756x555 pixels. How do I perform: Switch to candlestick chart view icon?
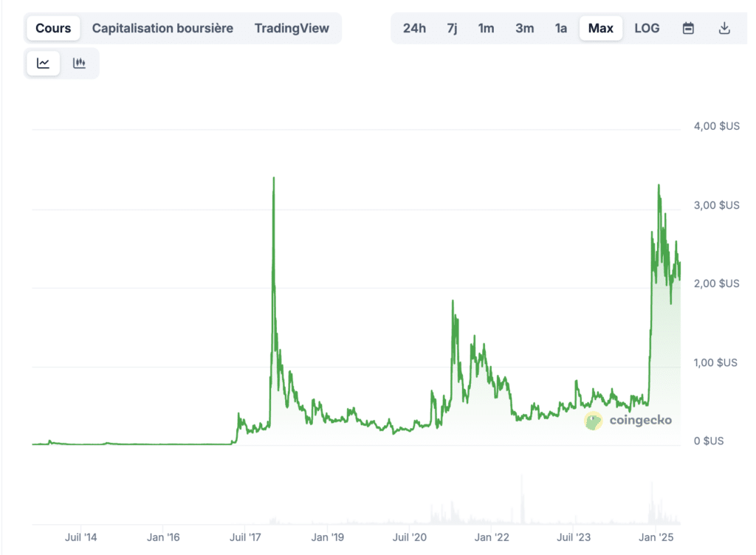79,63
